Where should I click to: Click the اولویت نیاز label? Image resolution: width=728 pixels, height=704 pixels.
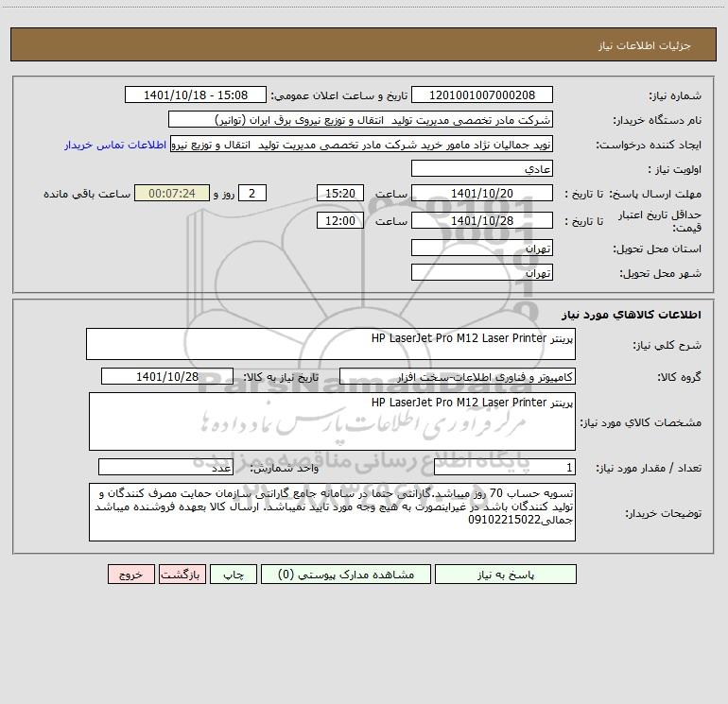click(675, 169)
